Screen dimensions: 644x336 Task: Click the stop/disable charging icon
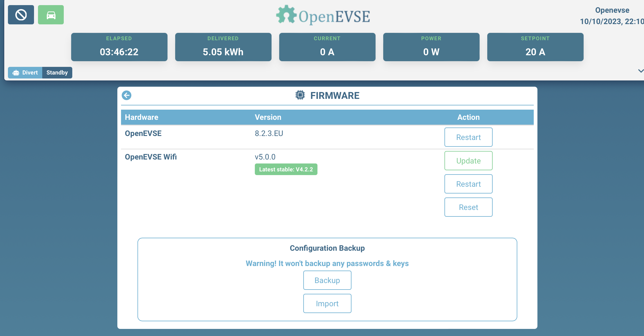(x=21, y=14)
